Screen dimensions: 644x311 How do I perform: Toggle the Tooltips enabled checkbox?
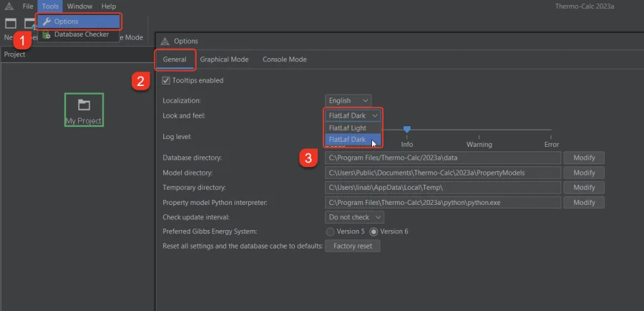[166, 81]
